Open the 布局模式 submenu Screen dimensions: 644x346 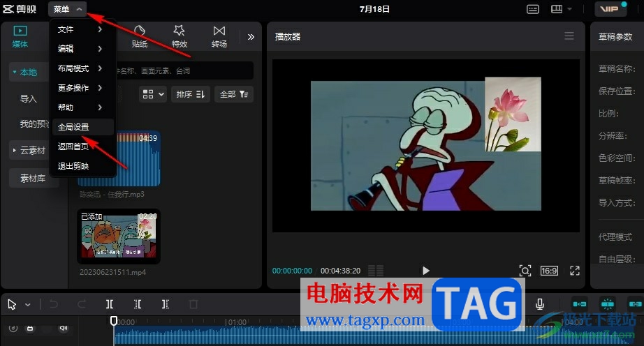82,68
